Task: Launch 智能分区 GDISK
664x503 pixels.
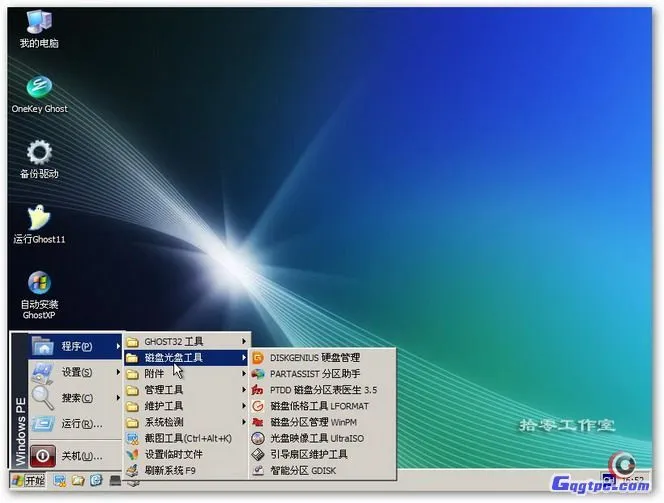Action: (x=322, y=470)
